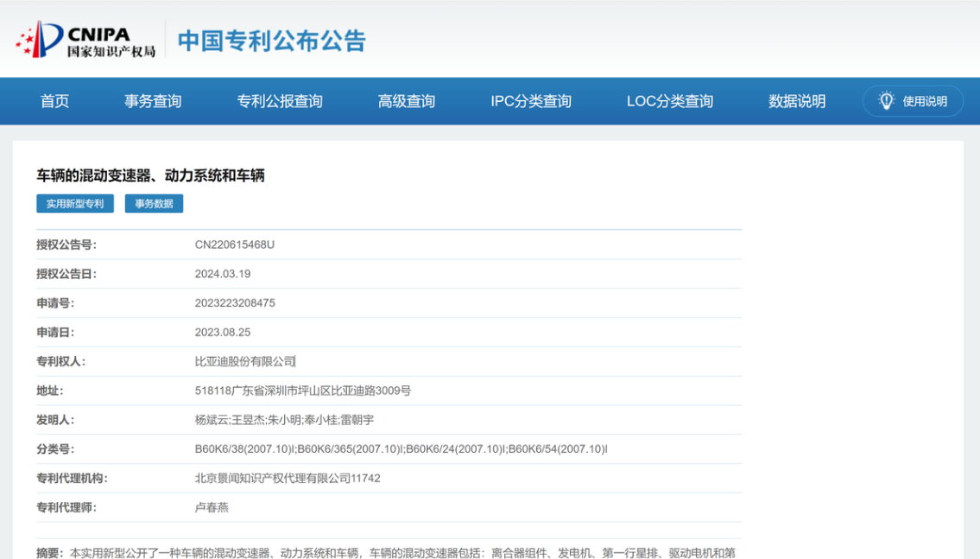This screenshot has width=980, height=559.
Task: Go to 事务查询 in the navigation bar
Action: pyautogui.click(x=153, y=101)
